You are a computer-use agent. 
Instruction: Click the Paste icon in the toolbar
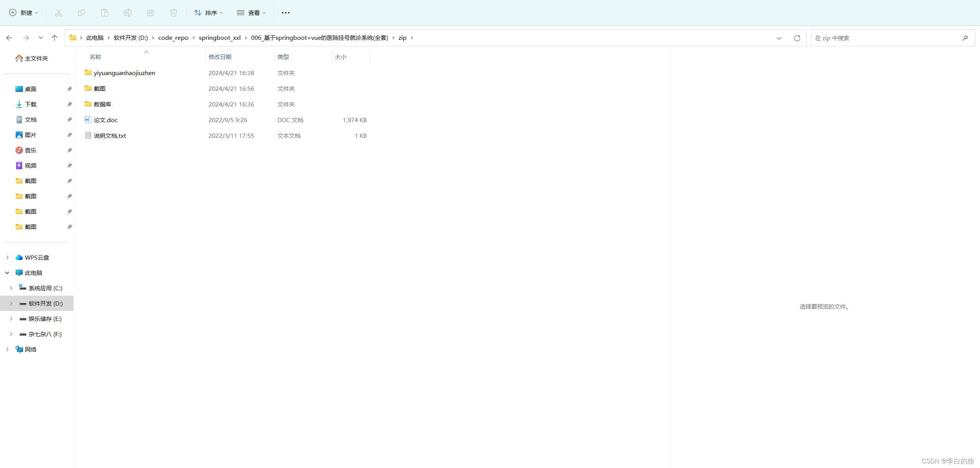point(105,13)
